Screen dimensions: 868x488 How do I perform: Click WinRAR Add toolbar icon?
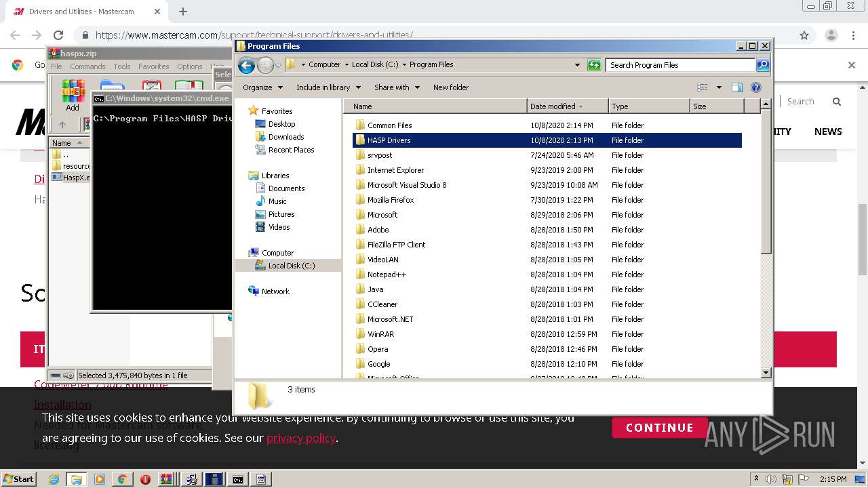(73, 96)
